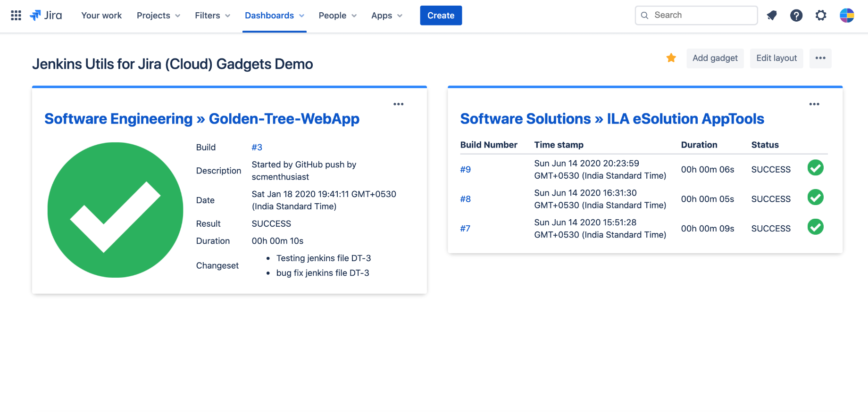Go to Your work

pos(101,16)
